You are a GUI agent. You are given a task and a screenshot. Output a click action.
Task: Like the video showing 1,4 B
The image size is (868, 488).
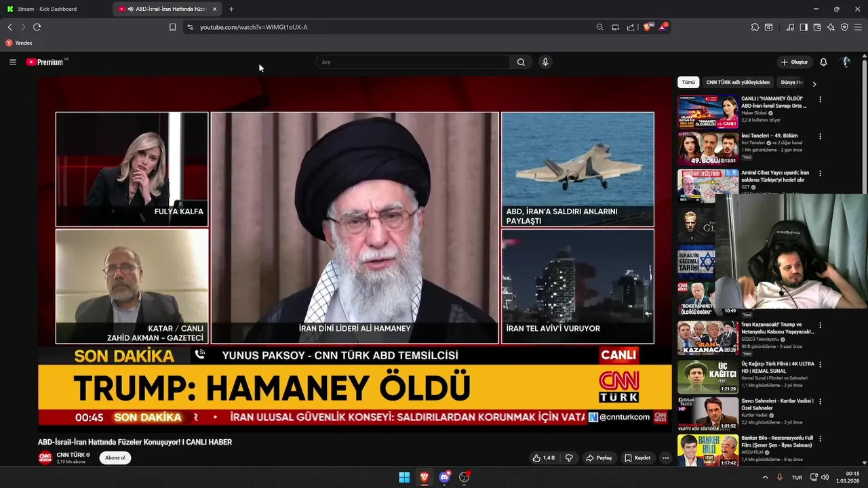point(544,457)
